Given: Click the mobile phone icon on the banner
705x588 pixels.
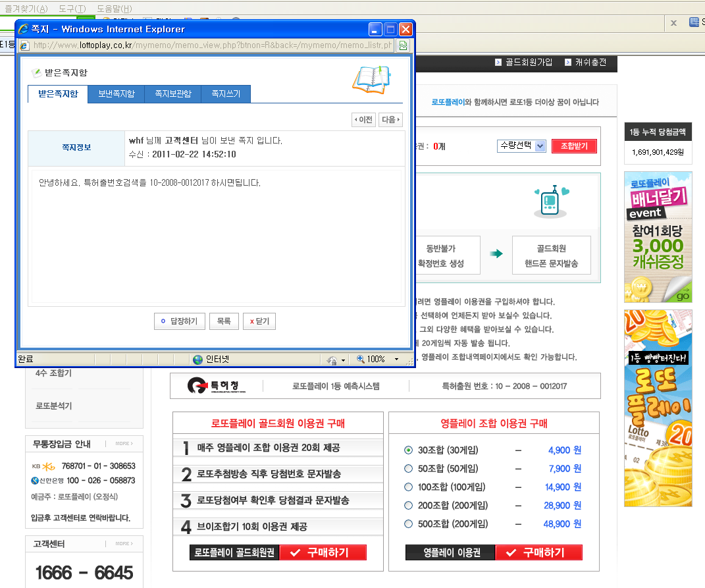Looking at the screenshot, I should [x=550, y=203].
